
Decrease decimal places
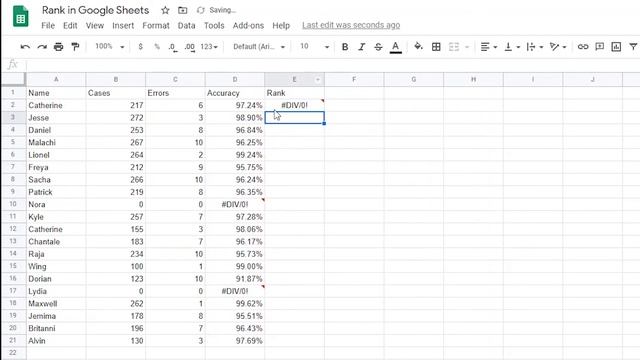pyautogui.click(x=173, y=47)
